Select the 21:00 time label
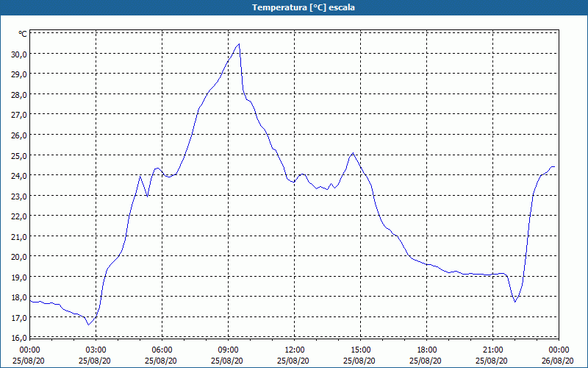 click(492, 350)
